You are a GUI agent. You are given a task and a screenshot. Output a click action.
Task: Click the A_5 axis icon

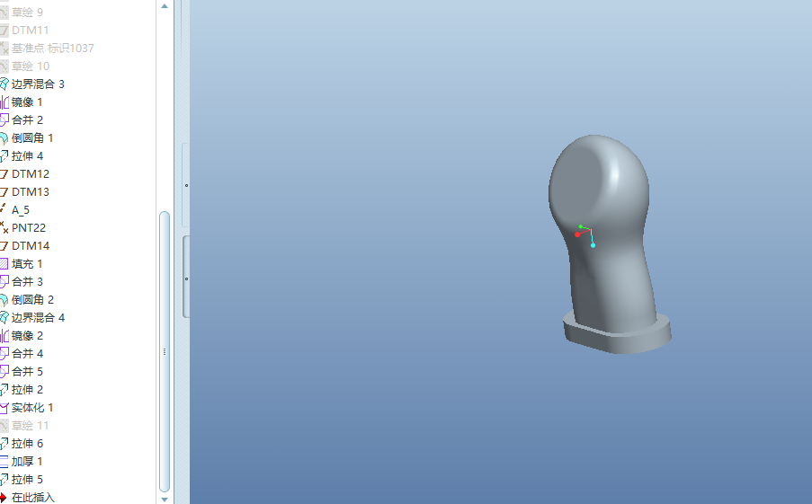tap(4, 209)
